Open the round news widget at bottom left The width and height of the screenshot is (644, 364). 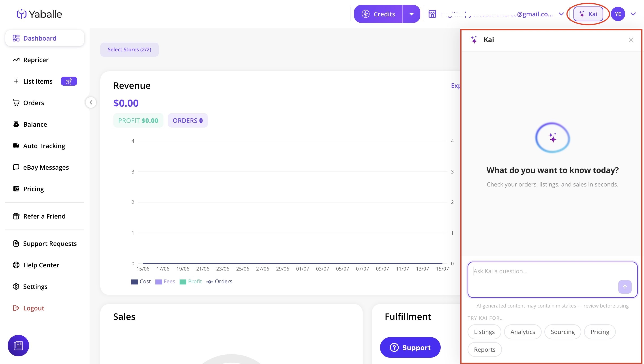[x=18, y=345]
